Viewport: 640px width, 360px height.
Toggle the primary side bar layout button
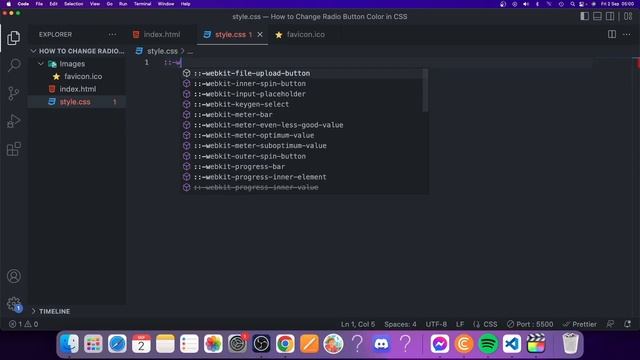(x=584, y=16)
